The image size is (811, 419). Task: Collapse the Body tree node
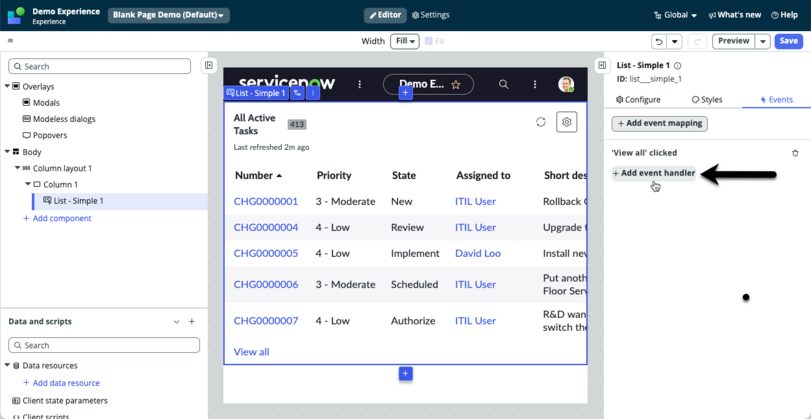7,152
